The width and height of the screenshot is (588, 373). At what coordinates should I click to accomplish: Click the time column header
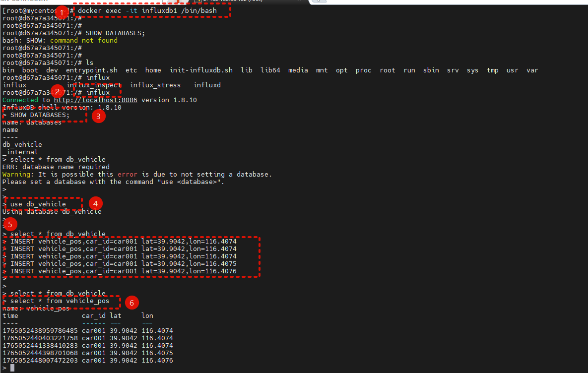pos(10,315)
